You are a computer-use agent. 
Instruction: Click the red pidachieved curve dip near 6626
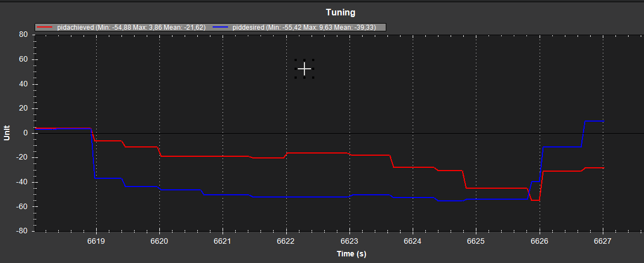pos(535,200)
